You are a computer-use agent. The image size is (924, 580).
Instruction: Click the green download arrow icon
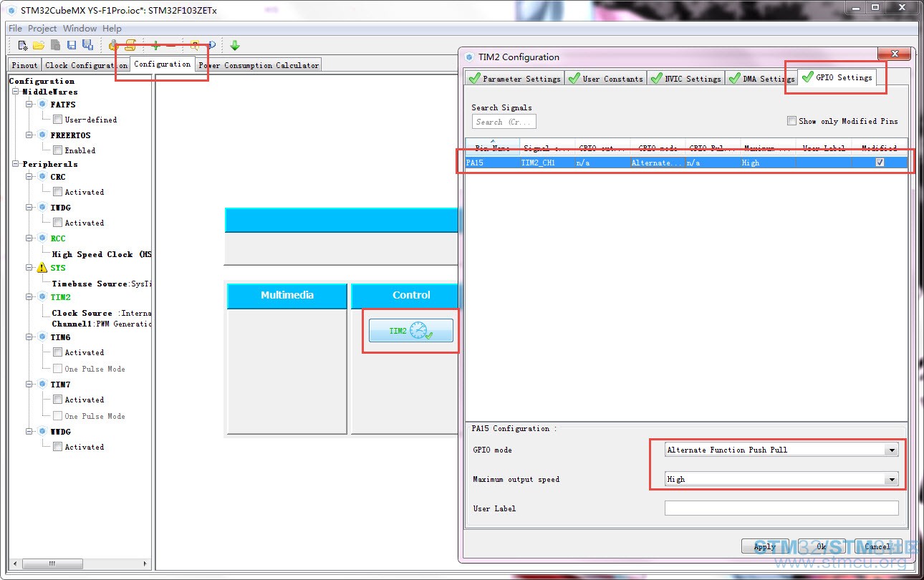(x=235, y=45)
